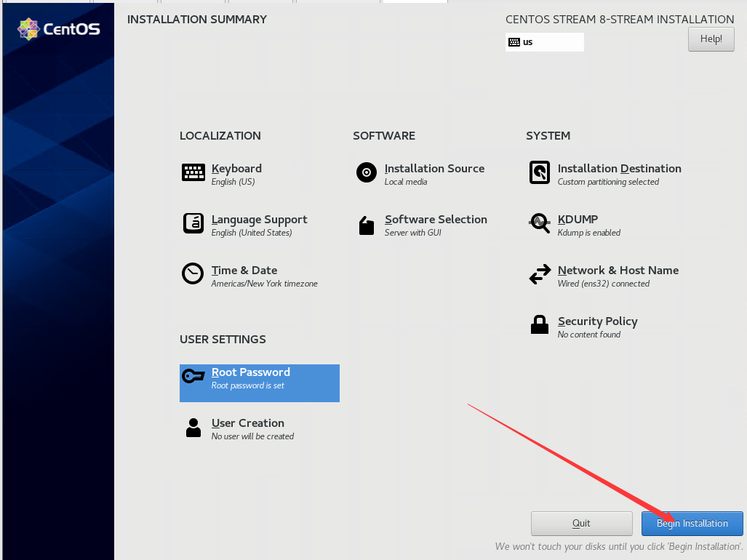Click the Security Policy lock icon
Screen dimensions: 747x560
540,325
